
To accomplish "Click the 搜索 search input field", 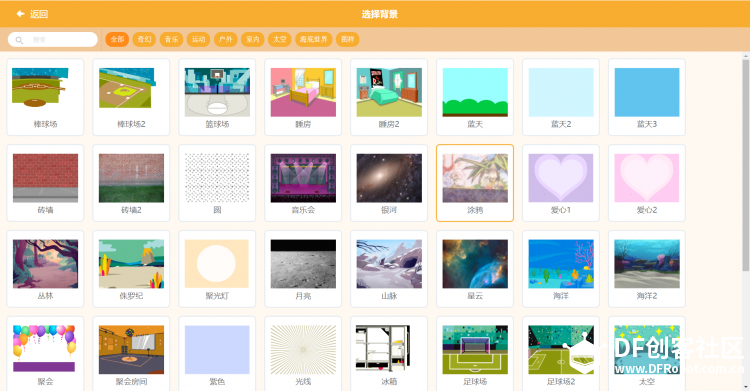I will pyautogui.click(x=53, y=40).
